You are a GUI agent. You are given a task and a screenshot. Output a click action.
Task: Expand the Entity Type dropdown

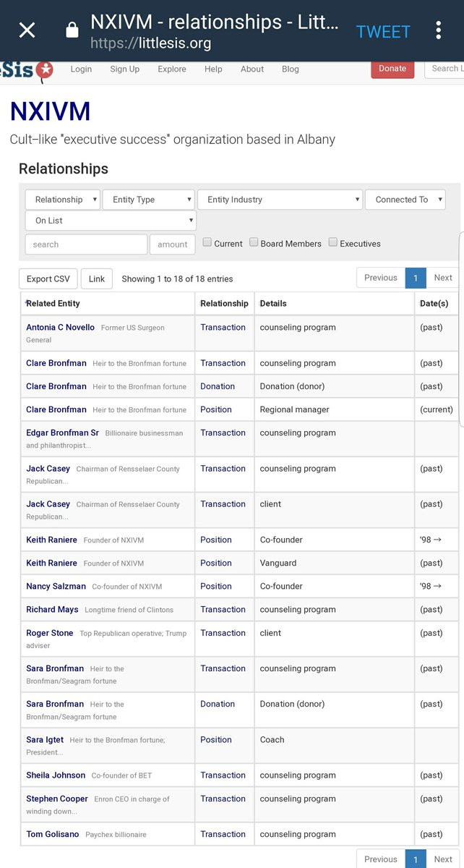coord(148,200)
